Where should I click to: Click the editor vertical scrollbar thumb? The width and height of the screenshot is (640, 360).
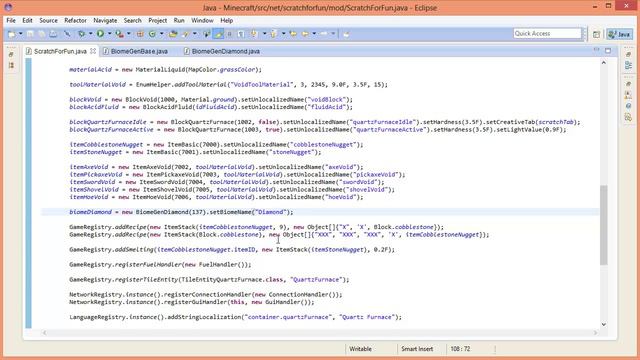pyautogui.click(x=604, y=225)
